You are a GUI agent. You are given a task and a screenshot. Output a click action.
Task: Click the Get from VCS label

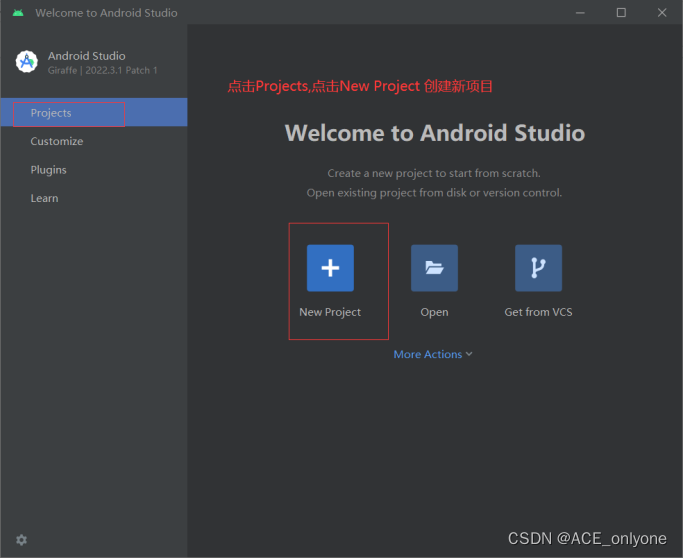[538, 312]
